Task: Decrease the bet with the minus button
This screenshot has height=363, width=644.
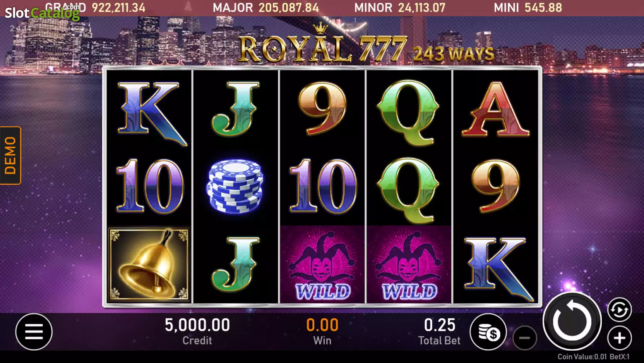Action: [524, 338]
